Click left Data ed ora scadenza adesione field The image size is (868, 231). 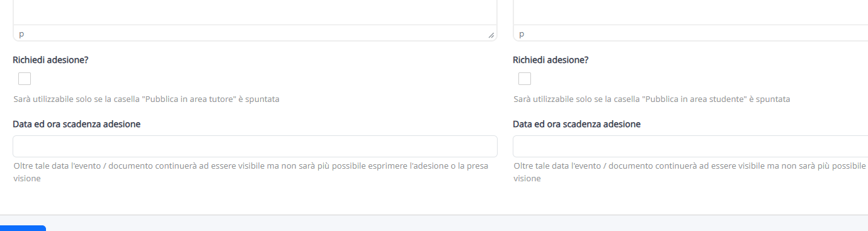(255, 146)
